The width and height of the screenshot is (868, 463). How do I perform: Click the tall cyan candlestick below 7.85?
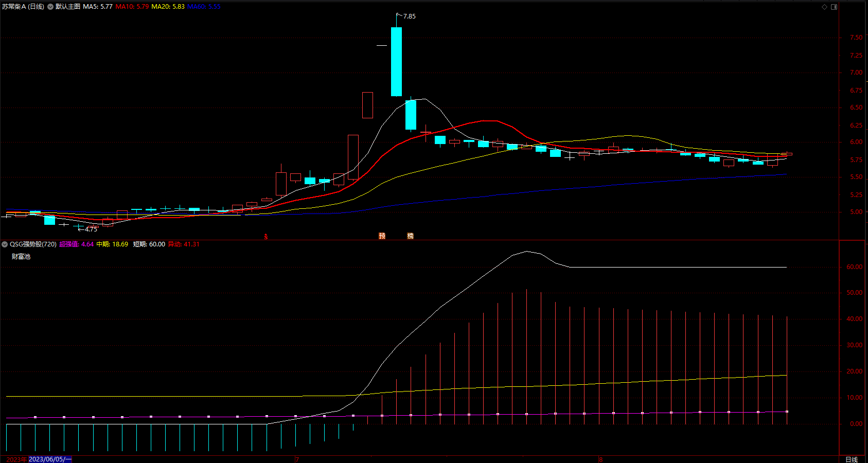pos(396,62)
